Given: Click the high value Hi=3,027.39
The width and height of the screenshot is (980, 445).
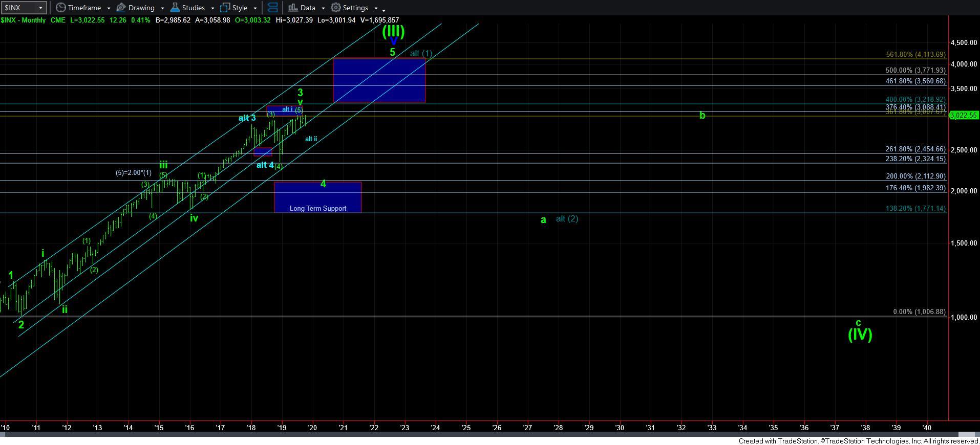Looking at the screenshot, I should click(294, 20).
